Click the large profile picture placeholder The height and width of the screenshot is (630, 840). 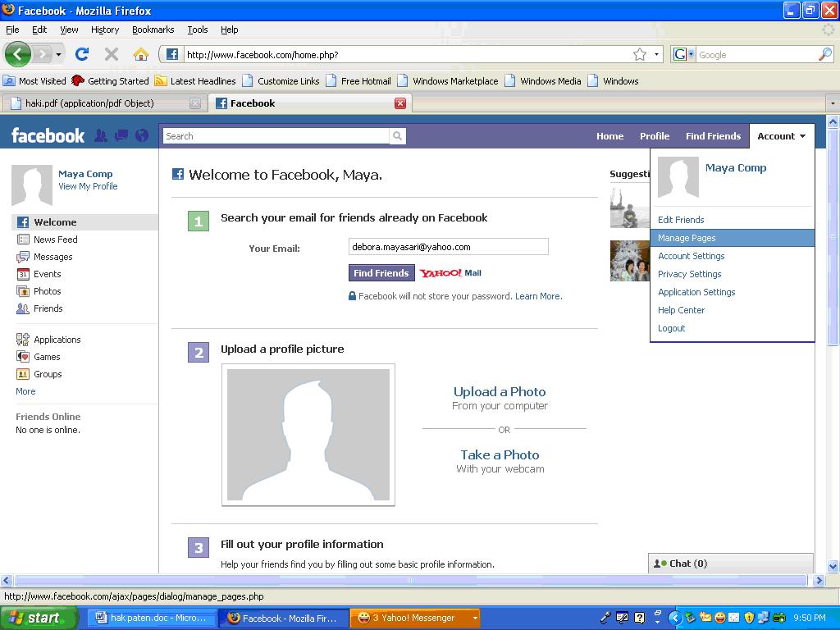(308, 435)
